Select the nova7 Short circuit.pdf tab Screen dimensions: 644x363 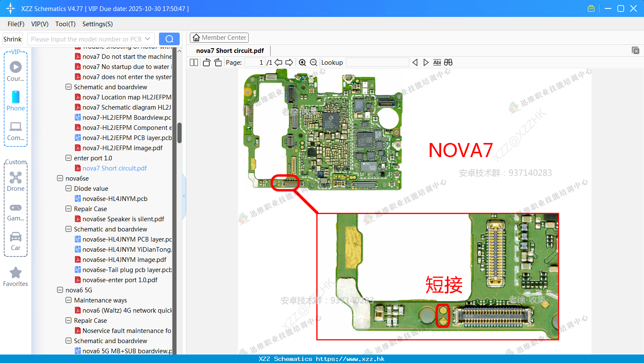click(x=230, y=51)
